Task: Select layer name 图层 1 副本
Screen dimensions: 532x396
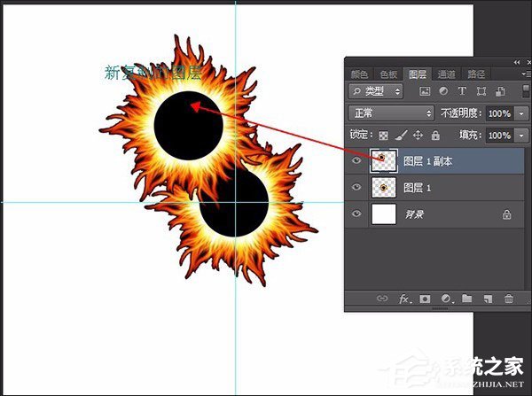Action: click(x=428, y=161)
